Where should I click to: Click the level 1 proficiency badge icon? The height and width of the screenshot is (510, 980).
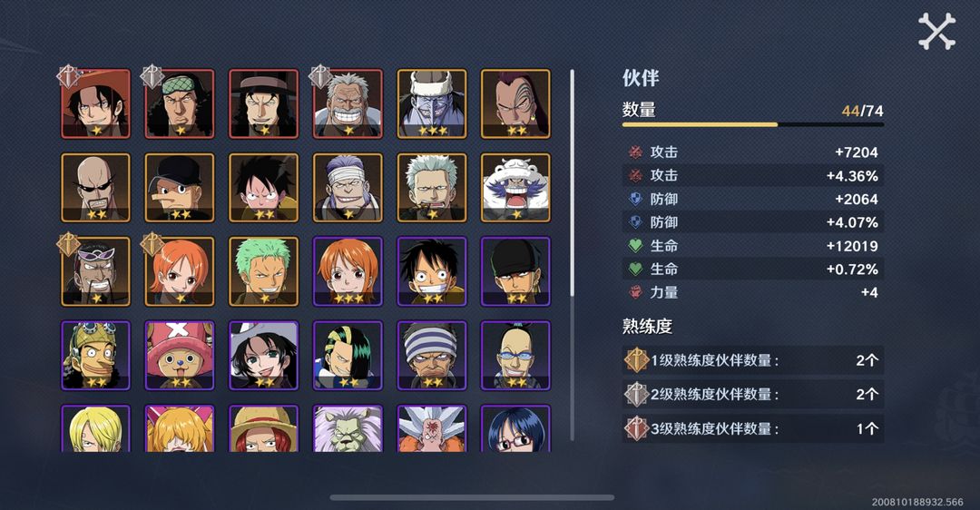click(636, 360)
